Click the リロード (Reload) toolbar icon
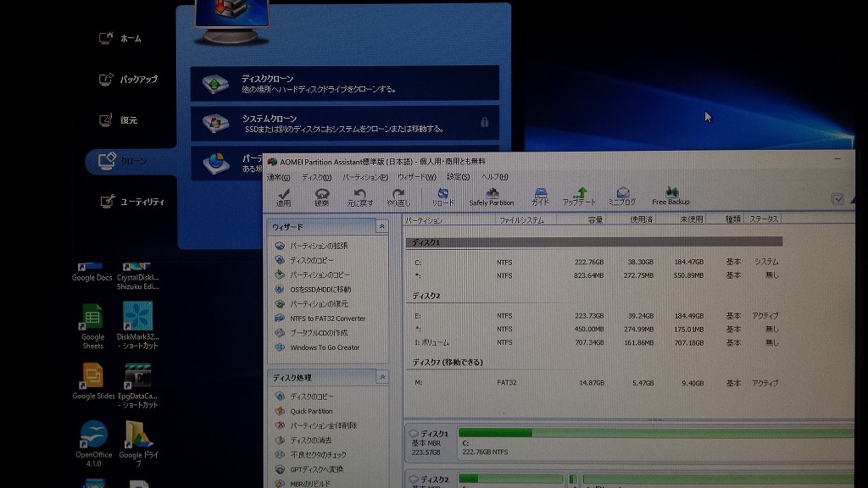The image size is (868, 488). click(442, 197)
